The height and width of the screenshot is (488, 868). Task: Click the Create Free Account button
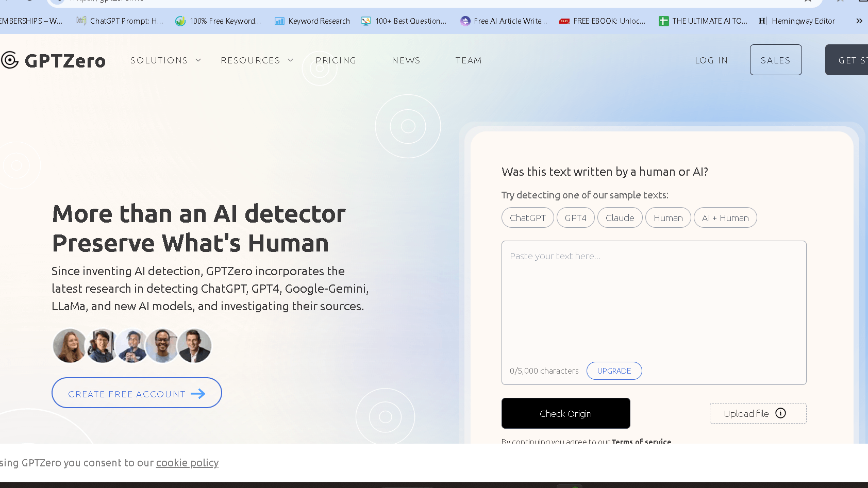pyautogui.click(x=137, y=393)
